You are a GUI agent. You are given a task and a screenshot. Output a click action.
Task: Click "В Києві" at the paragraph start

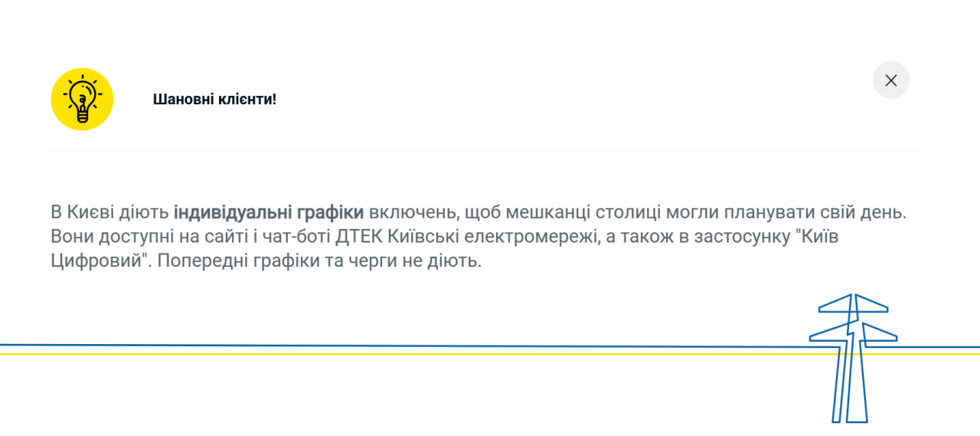(78, 212)
